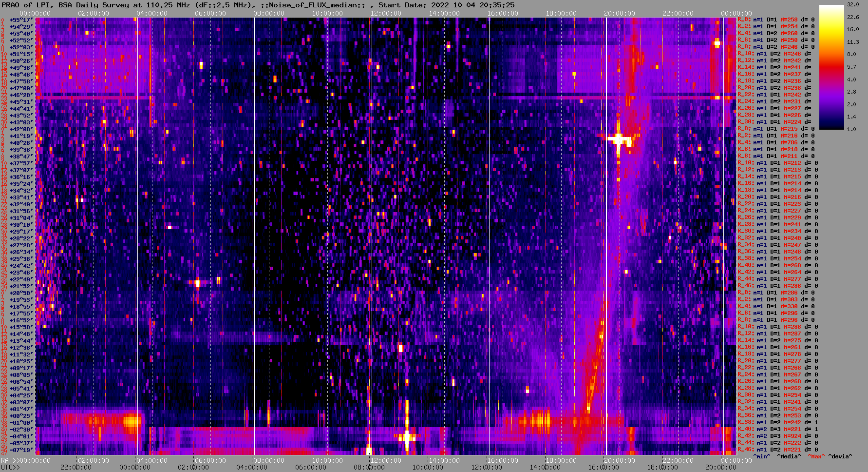Select the stats row containing "M=234"
Viewport: 868px width, 472px height.
[x=777, y=232]
